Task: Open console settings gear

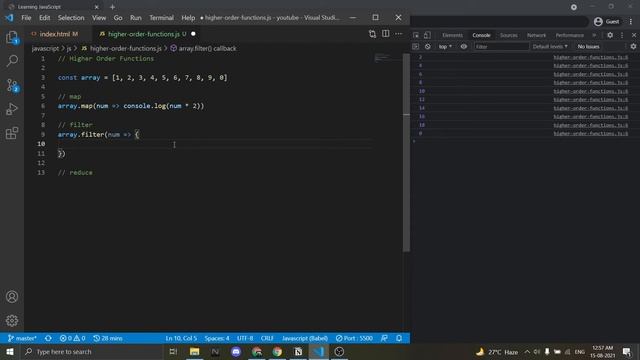Action: coord(633,47)
